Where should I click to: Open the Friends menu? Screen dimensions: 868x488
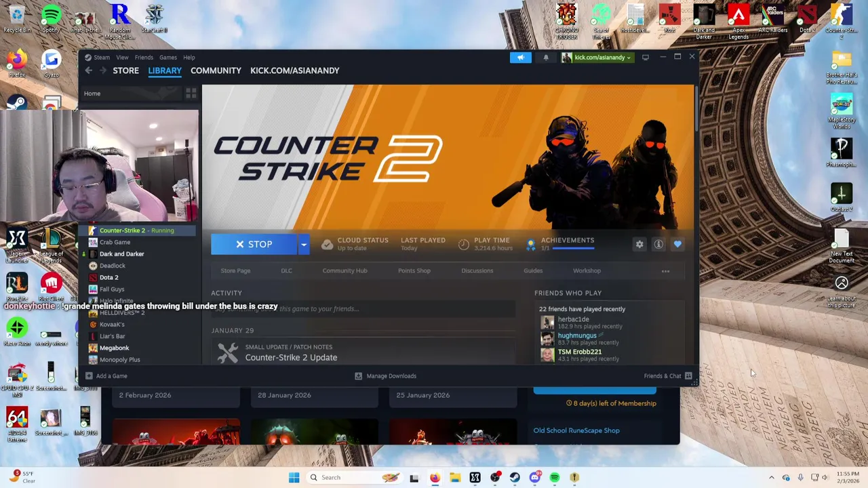tap(144, 58)
